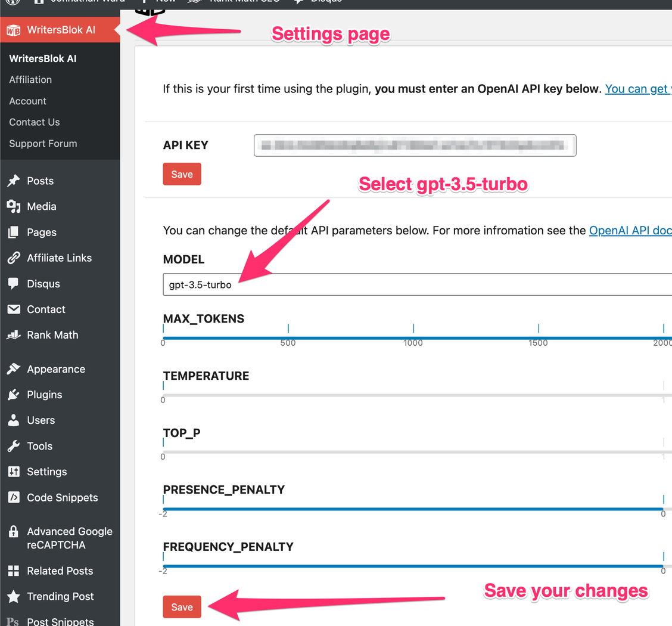Save the API key

[x=182, y=173]
